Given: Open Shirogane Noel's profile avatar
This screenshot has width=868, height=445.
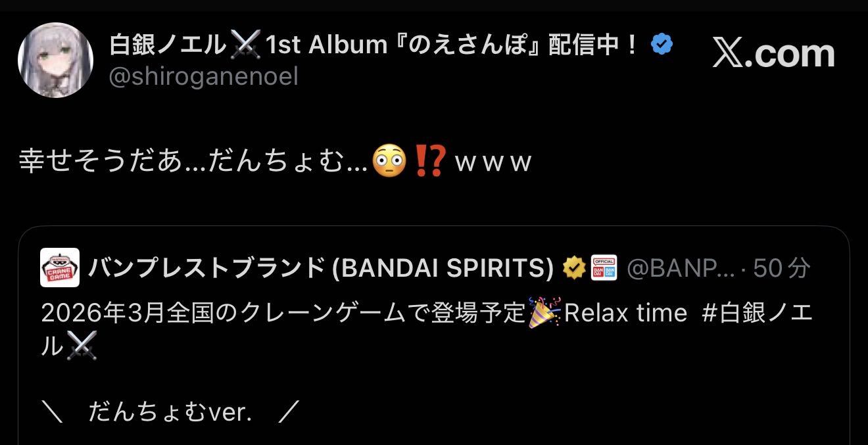Looking at the screenshot, I should click(55, 60).
